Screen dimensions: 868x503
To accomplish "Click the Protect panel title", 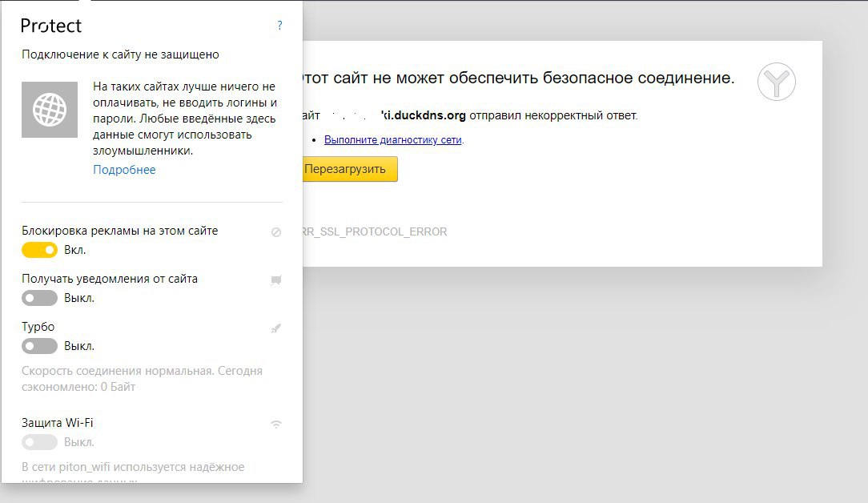I will pyautogui.click(x=51, y=26).
